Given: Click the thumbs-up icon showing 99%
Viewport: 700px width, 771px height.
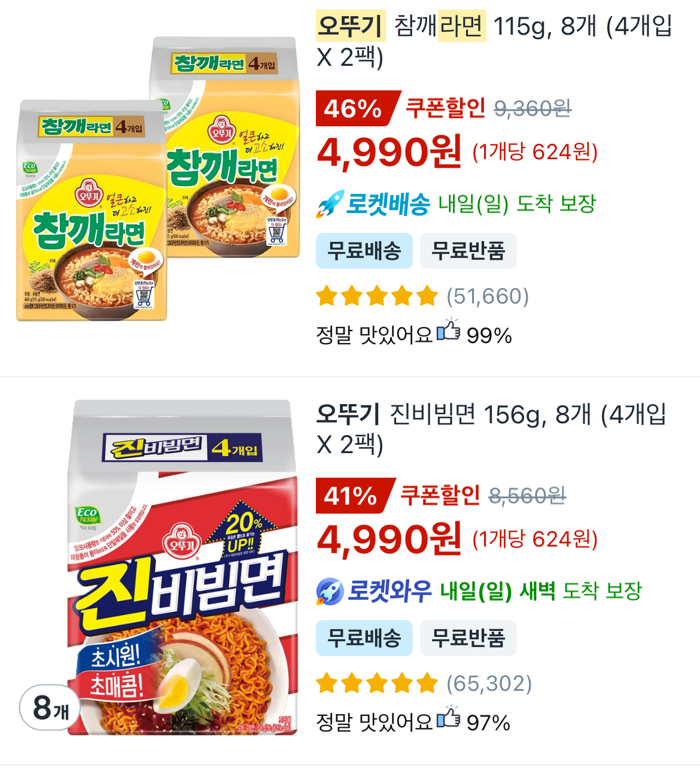Looking at the screenshot, I should (x=448, y=331).
